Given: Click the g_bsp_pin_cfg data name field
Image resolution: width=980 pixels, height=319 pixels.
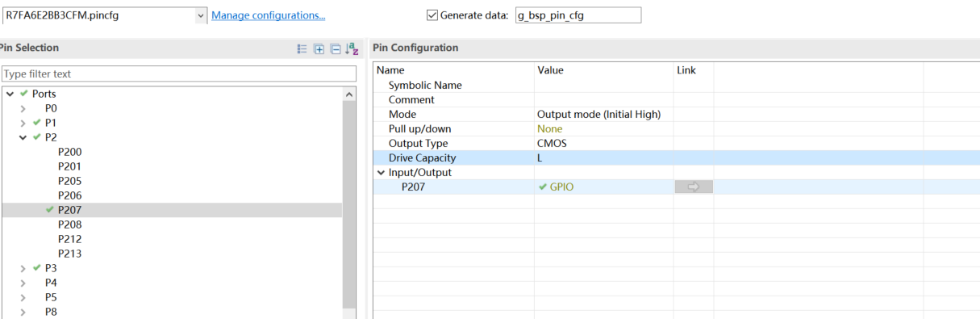Looking at the screenshot, I should coord(578,15).
